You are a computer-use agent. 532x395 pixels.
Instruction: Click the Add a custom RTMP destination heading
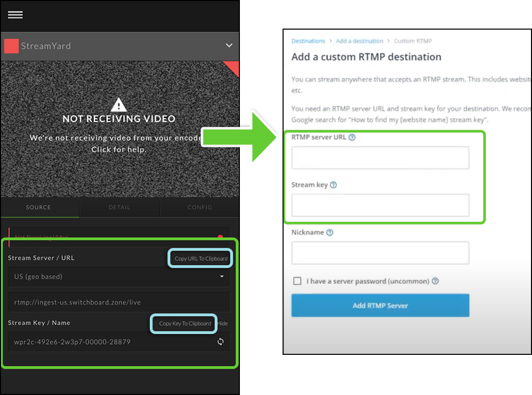(366, 57)
